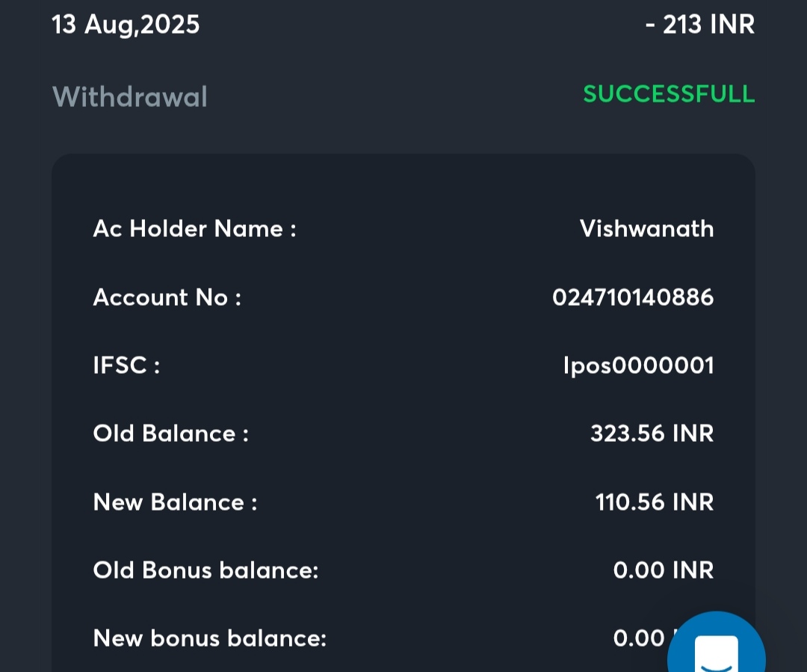
Task: Select the Old Balance label
Action: (170, 434)
